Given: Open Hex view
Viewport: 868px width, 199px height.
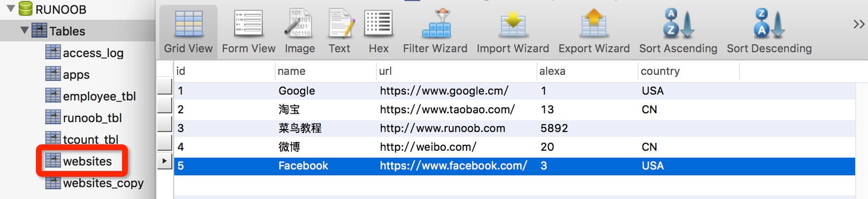Looking at the screenshot, I should (378, 32).
